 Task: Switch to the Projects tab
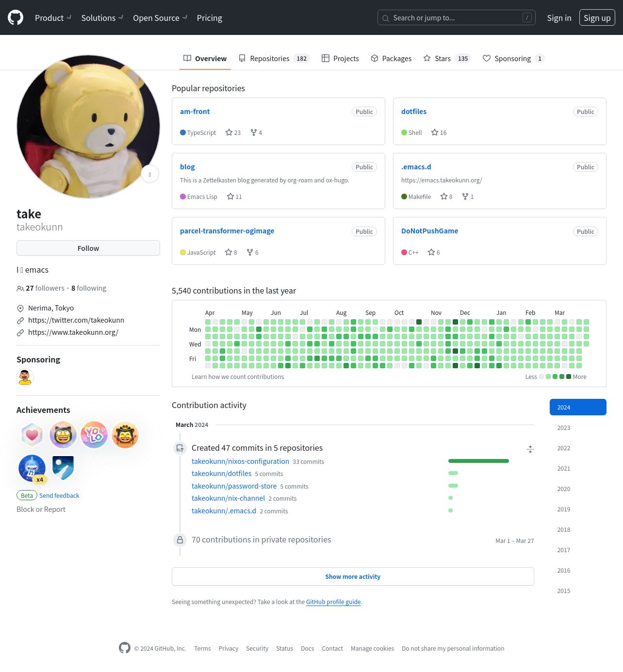(340, 58)
